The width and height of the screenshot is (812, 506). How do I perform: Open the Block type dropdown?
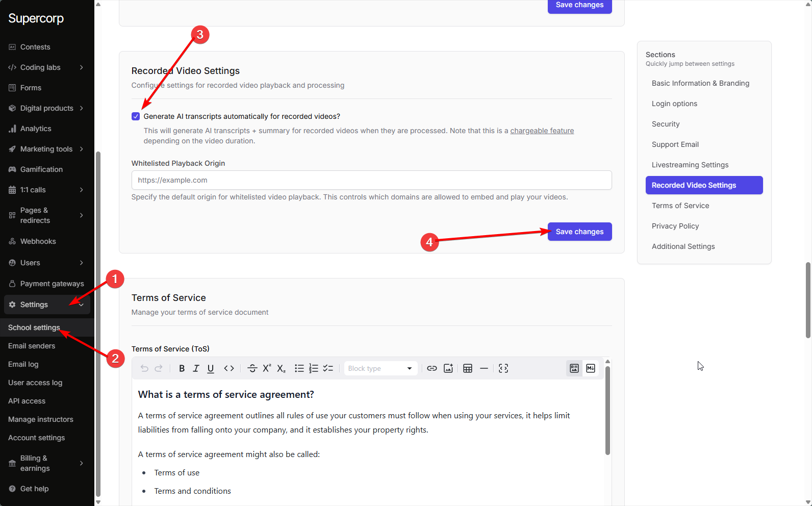point(380,368)
